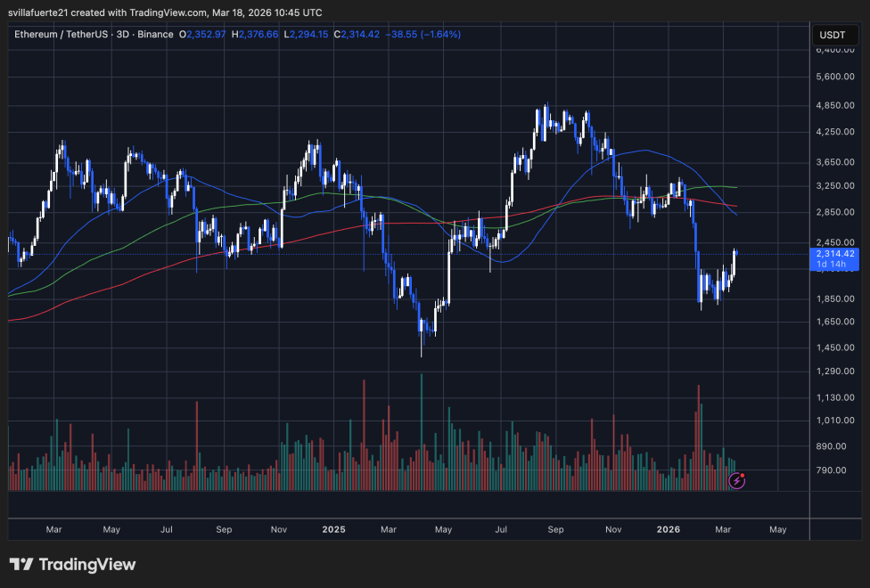
Task: Click the high value 2,376.66
Action: (253, 34)
